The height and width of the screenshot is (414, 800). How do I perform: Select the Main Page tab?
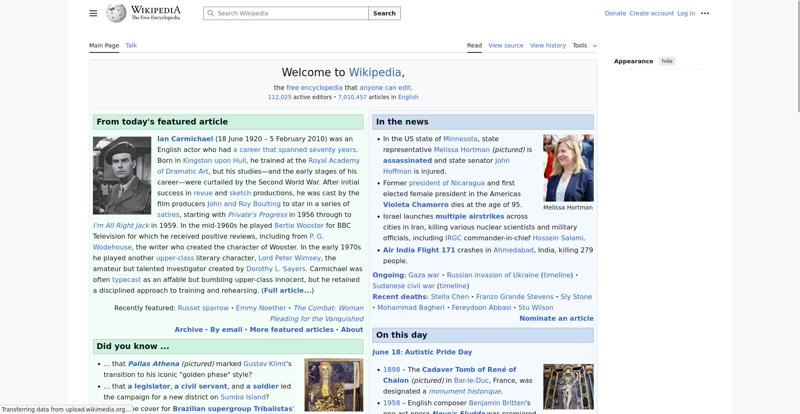tap(104, 45)
